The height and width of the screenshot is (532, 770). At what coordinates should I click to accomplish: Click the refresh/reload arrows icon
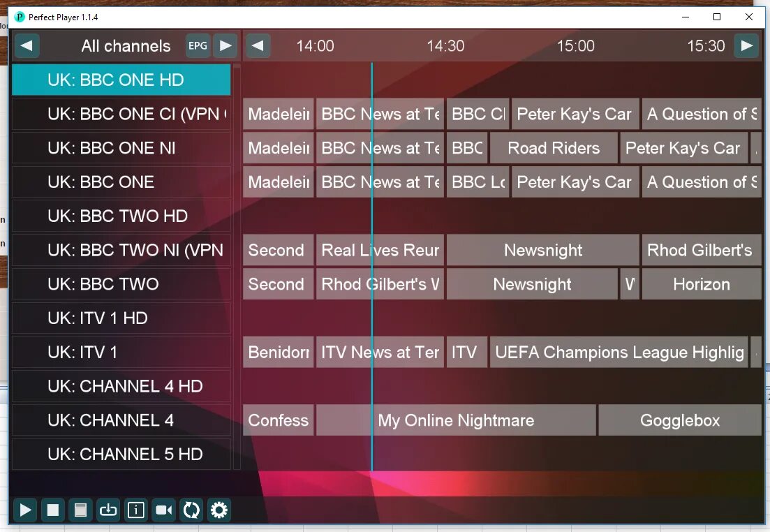click(x=191, y=510)
